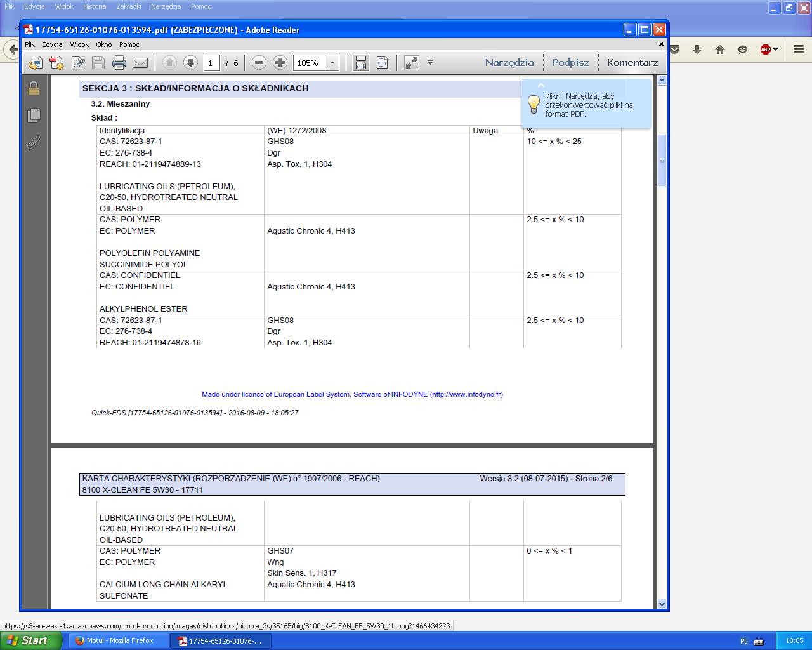Show attachments paperclip panel
The image size is (812, 650).
pos(34,142)
